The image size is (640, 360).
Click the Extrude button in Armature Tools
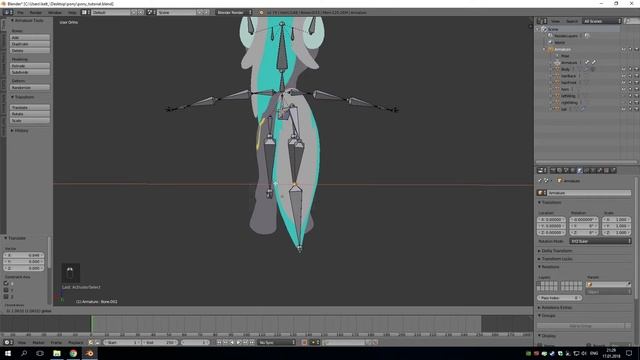tap(30, 66)
